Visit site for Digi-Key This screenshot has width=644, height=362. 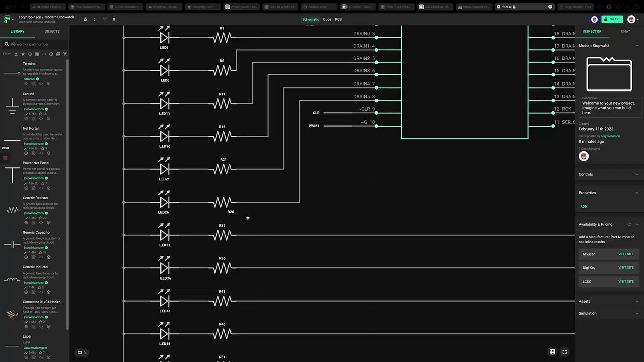click(626, 268)
